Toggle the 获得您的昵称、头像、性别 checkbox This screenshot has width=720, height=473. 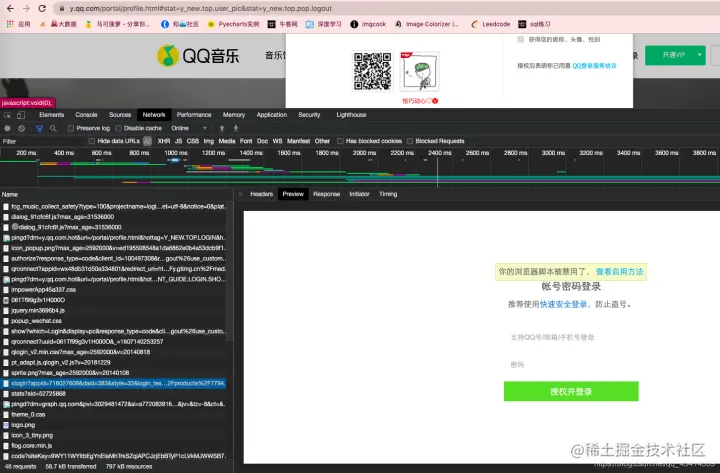pos(521,39)
